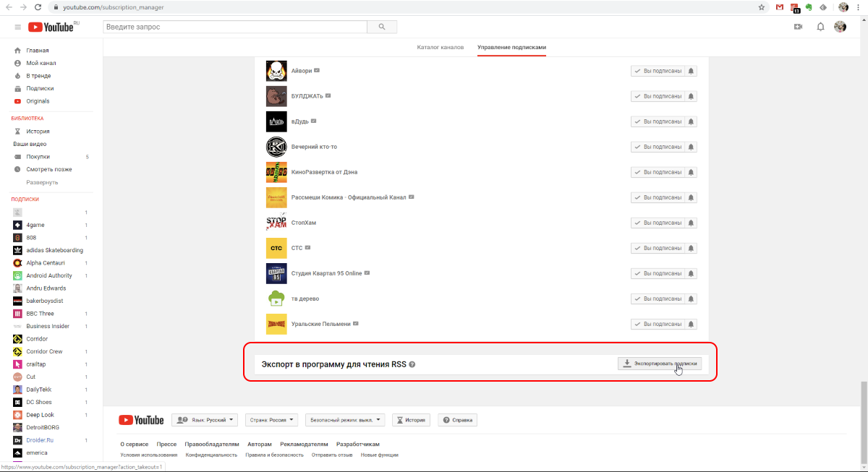
Task: Toggle notifications bell for СТС channel
Action: pos(691,247)
